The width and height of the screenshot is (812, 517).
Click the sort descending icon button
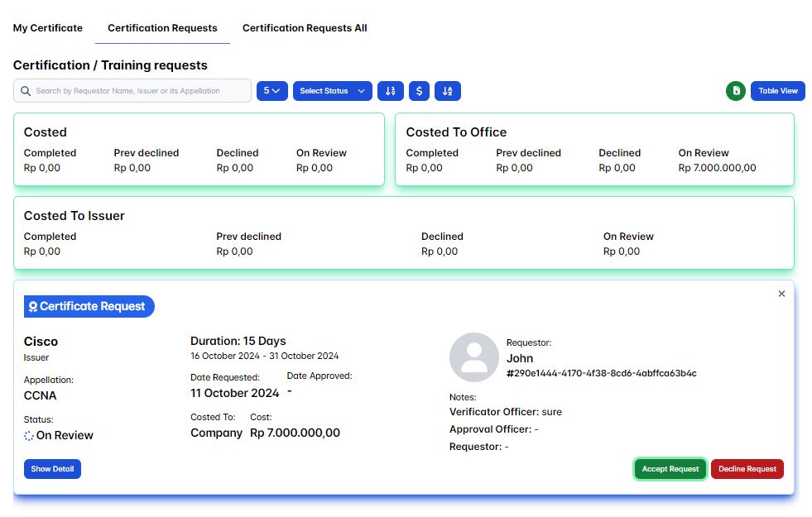point(391,91)
